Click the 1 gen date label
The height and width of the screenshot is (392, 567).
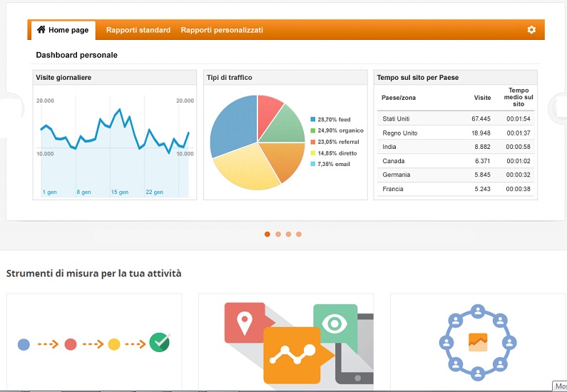pyautogui.click(x=49, y=192)
